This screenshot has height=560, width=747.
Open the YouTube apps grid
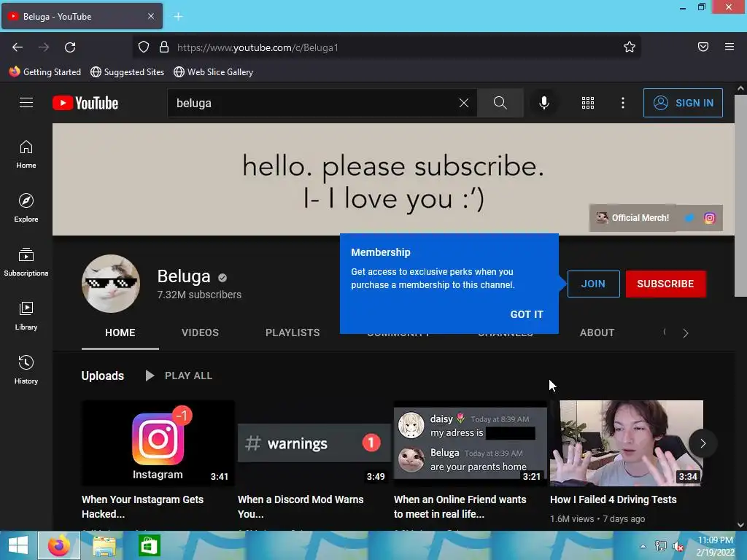588,103
